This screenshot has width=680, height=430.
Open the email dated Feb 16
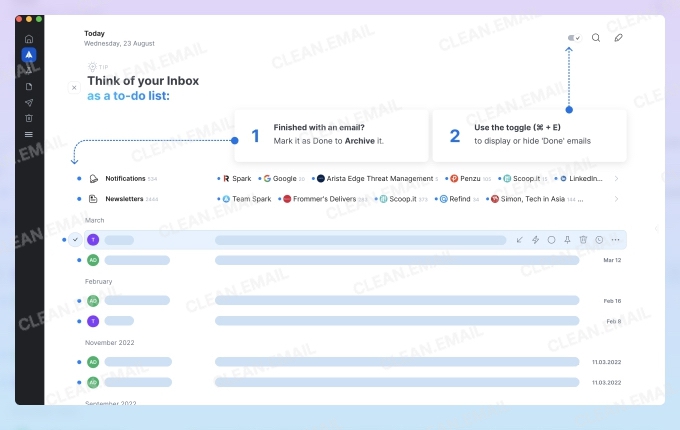(x=355, y=300)
